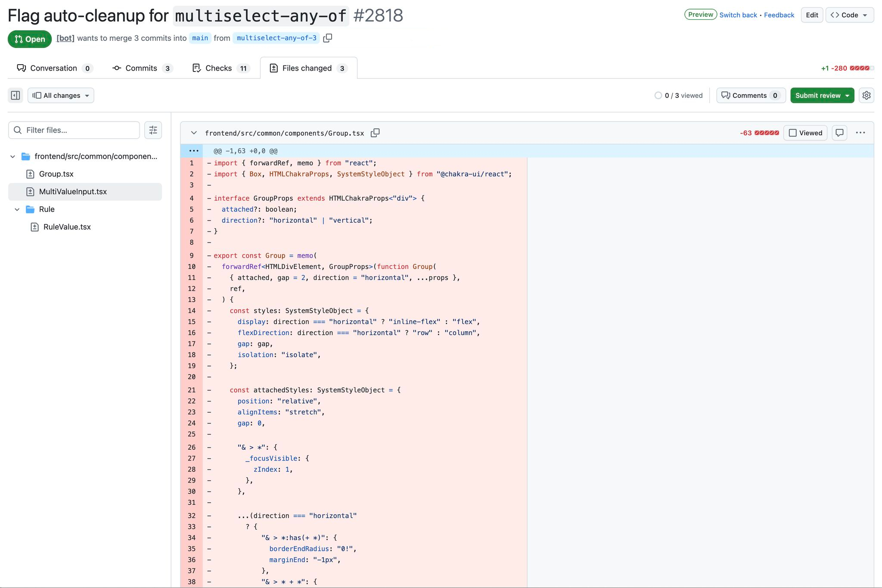Screen dimensions: 882x588
Task: Open the Comments 0 button
Action: tap(751, 95)
